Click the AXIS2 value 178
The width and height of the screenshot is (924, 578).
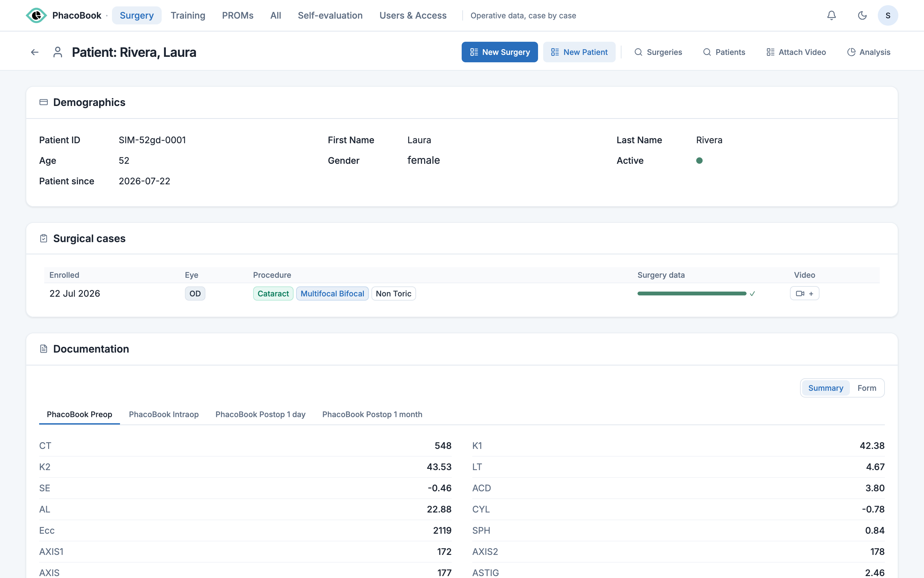(877, 552)
